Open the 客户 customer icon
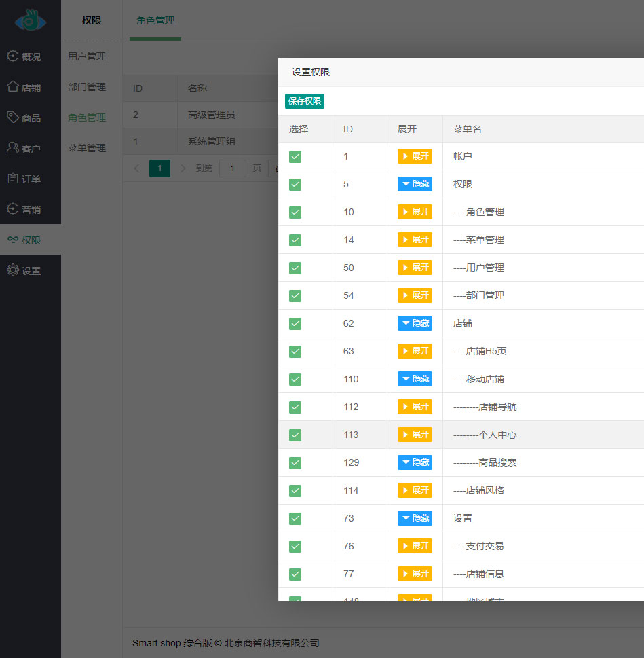 tap(13, 148)
